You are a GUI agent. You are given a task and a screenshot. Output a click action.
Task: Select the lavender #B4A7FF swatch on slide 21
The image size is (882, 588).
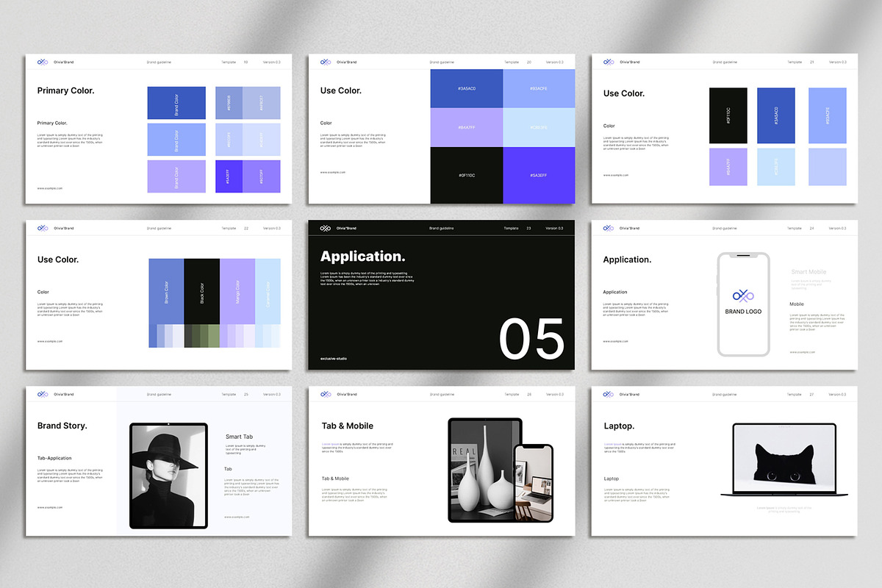point(728,167)
